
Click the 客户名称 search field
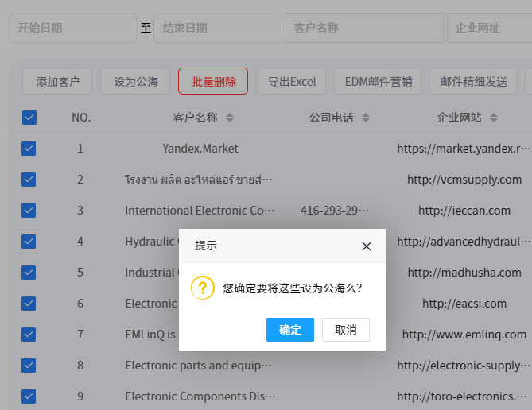coord(364,28)
